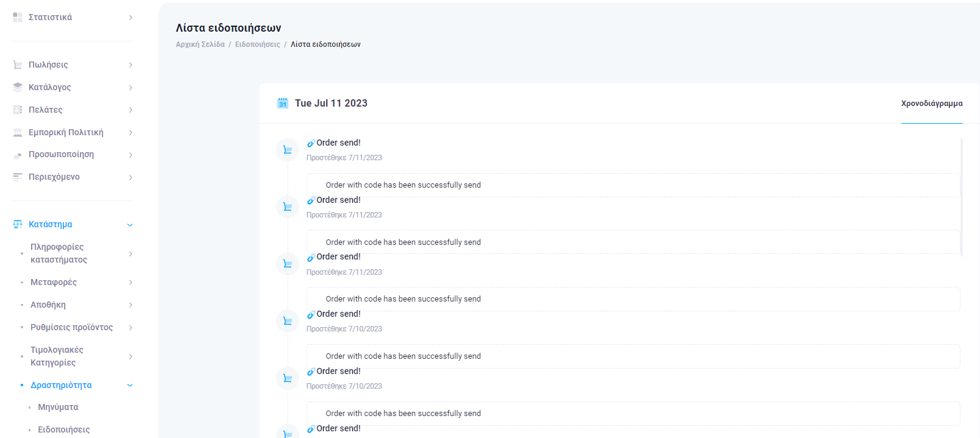The image size is (980, 438).
Task: Click the Κατάλογος layers icon
Action: (x=18, y=87)
